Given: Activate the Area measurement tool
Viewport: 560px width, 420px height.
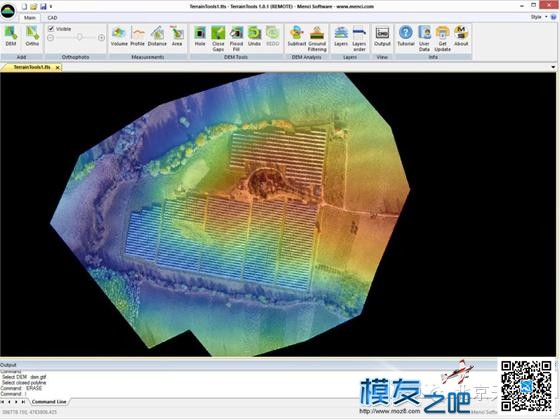Looking at the screenshot, I should coord(177,36).
